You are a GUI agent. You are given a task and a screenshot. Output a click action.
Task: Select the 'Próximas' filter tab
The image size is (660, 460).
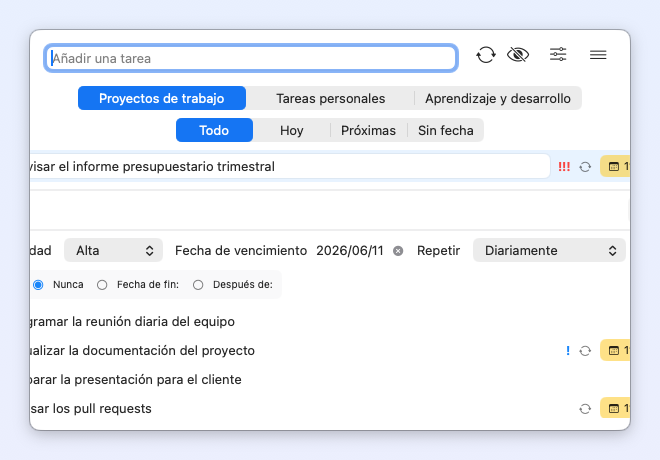pyautogui.click(x=368, y=130)
